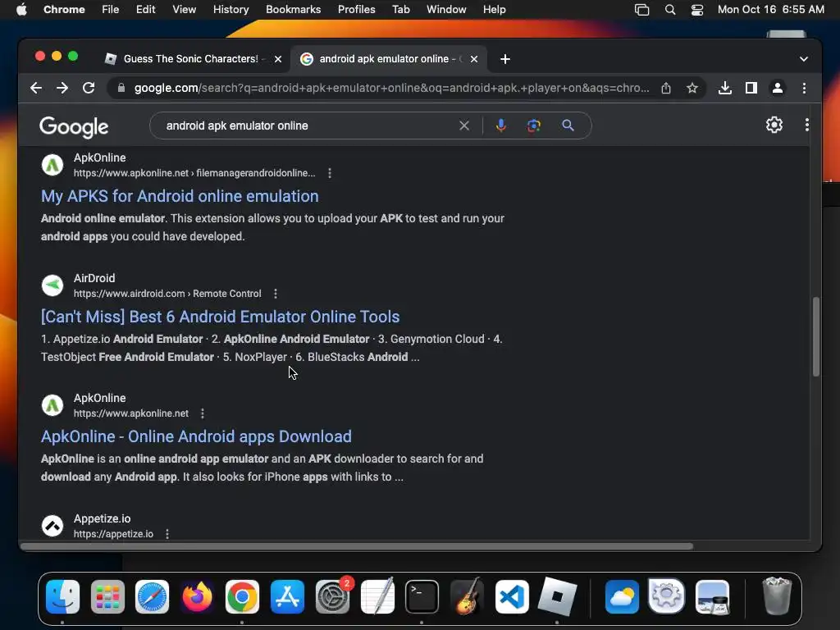Open more options for Appetize.io result
Screen dimensions: 840x630
point(167,534)
